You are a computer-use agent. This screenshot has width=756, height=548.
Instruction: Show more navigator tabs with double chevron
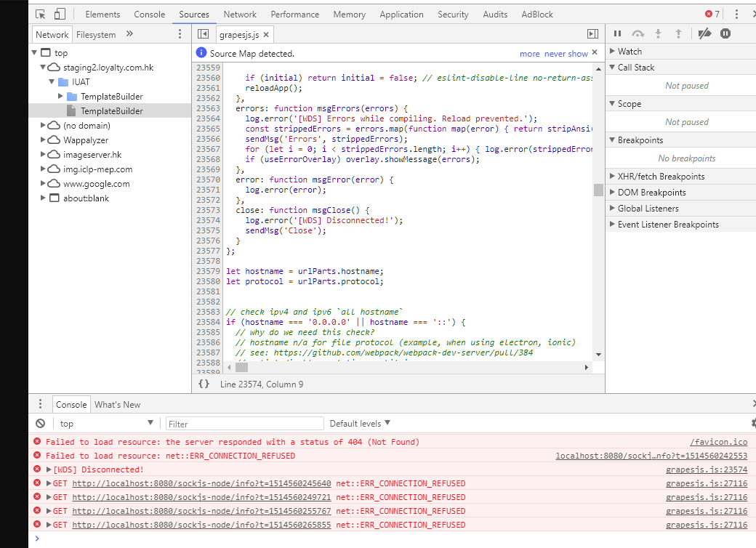[129, 33]
